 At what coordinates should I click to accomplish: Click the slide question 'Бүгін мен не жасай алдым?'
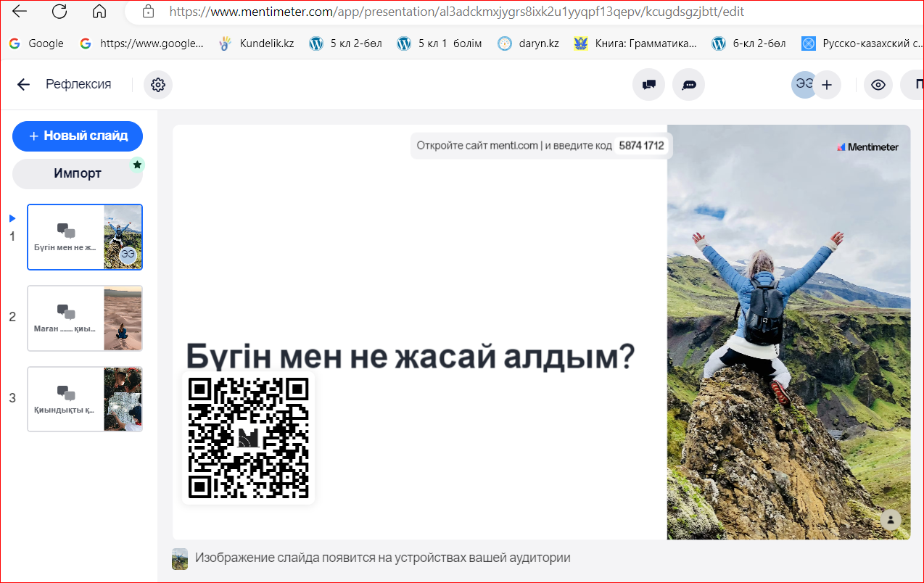411,357
